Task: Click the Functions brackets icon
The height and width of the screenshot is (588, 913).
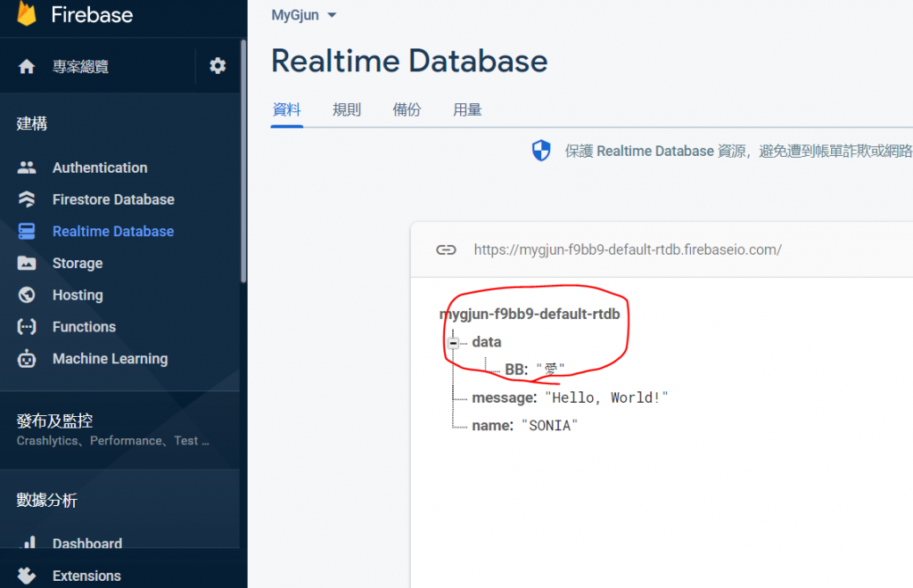Action: [x=27, y=327]
